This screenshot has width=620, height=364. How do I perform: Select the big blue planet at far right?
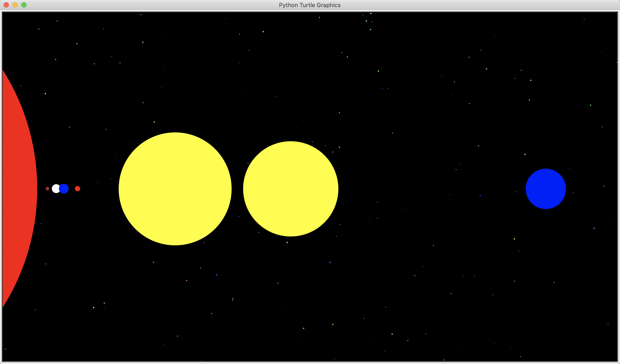tap(546, 189)
